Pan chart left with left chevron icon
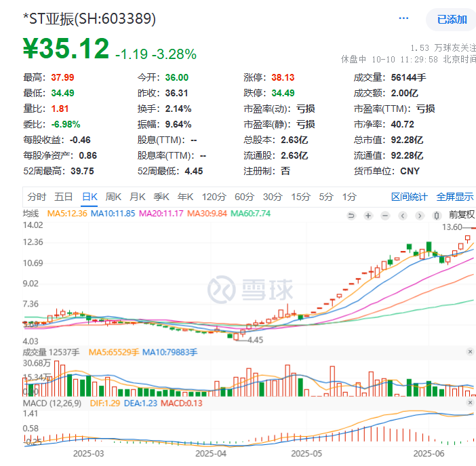 click(x=403, y=216)
